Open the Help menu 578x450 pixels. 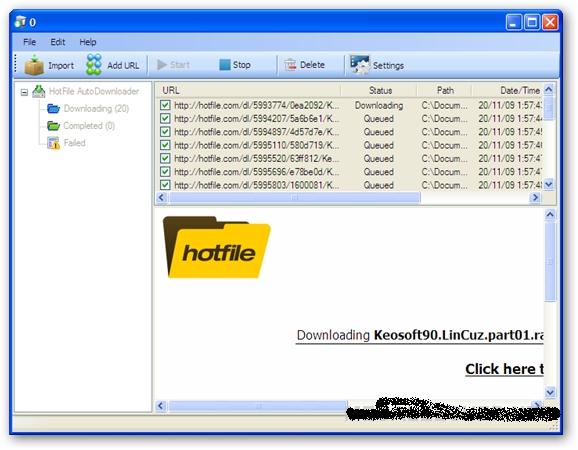point(88,42)
